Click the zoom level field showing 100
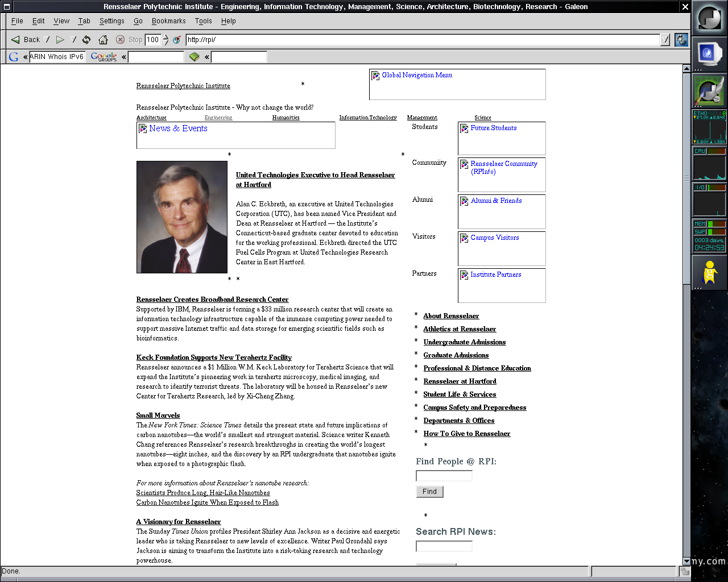The width and height of the screenshot is (728, 582). point(153,40)
